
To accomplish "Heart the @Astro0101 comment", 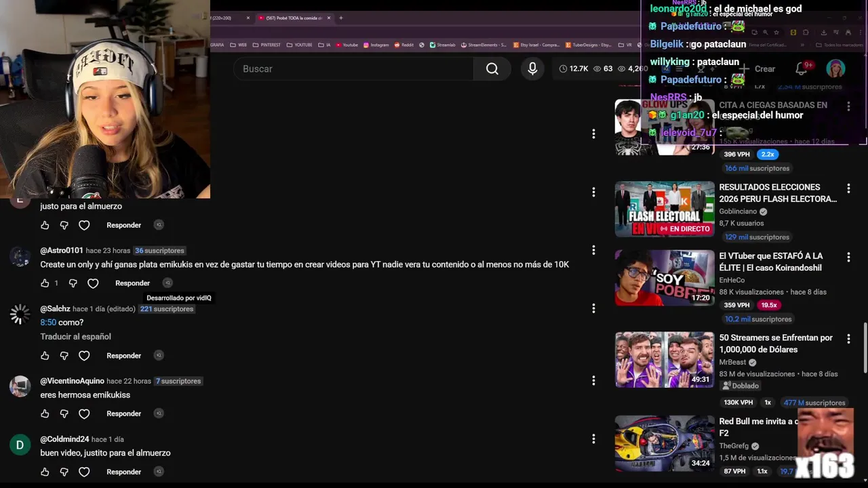I will coord(93,283).
